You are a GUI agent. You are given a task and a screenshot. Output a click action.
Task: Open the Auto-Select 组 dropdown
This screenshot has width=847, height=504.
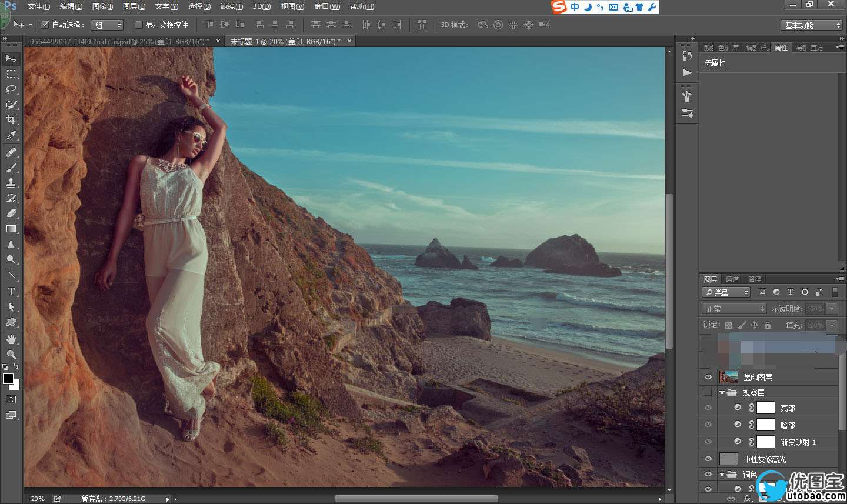pyautogui.click(x=107, y=25)
